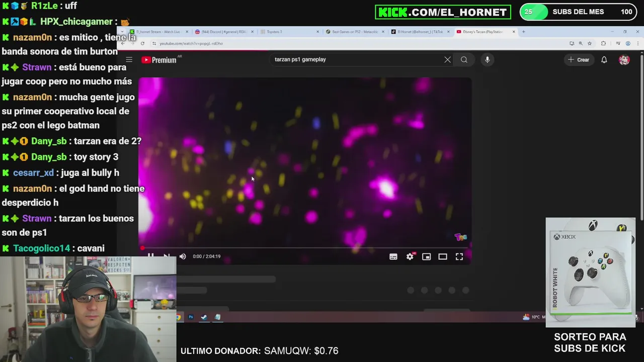This screenshot has height=362, width=644.
Task: Open the player settings gear
Action: (410, 256)
